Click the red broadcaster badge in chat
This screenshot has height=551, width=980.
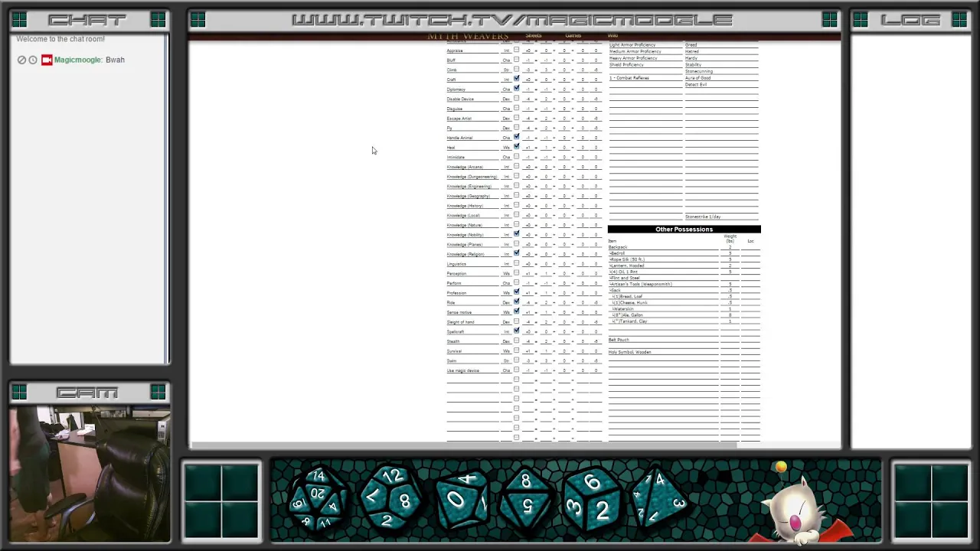[x=47, y=60]
